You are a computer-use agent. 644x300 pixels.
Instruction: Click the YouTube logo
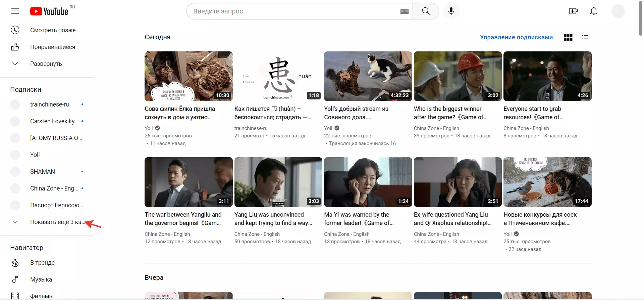point(49,11)
